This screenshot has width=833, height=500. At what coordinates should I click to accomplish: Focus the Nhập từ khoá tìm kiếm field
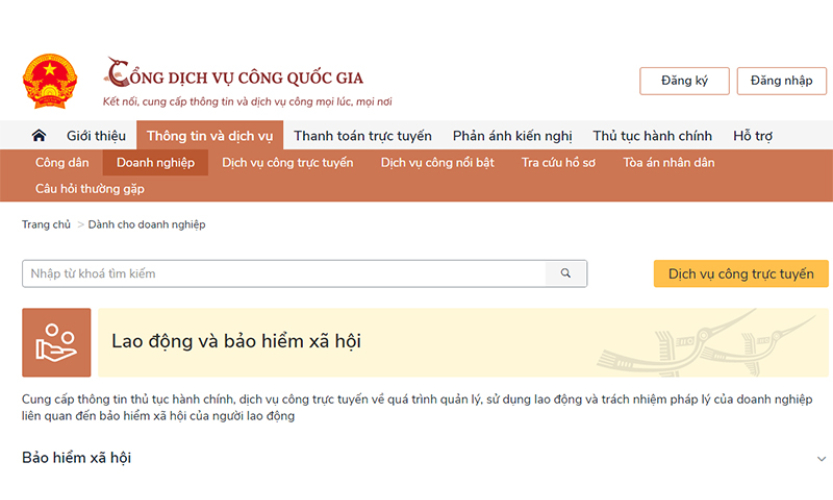284,274
